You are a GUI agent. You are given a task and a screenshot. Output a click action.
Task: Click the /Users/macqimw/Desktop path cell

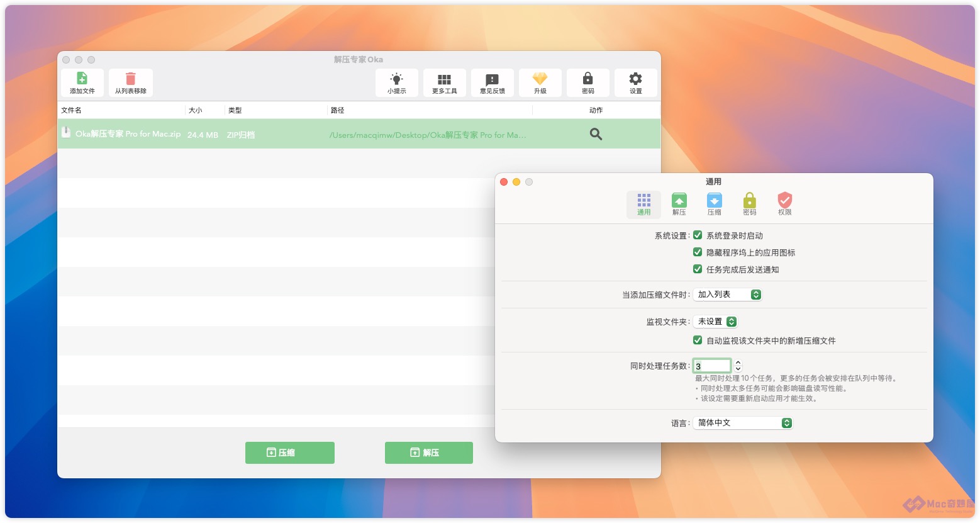coord(428,135)
